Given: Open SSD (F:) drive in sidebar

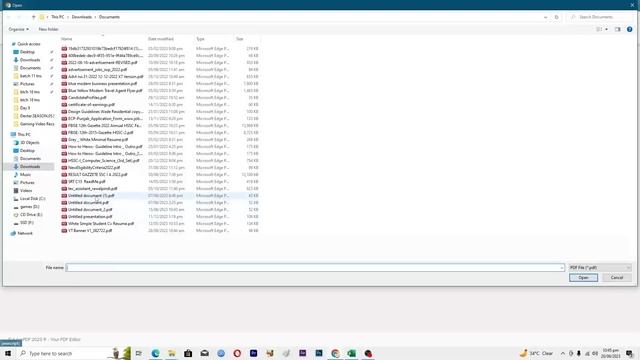Looking at the screenshot, I should pos(27,222).
